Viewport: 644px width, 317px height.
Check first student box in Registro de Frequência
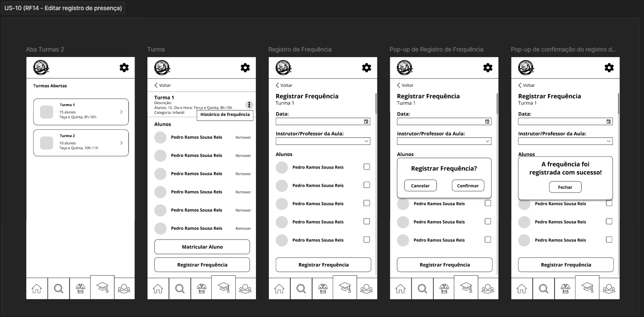pos(367,167)
